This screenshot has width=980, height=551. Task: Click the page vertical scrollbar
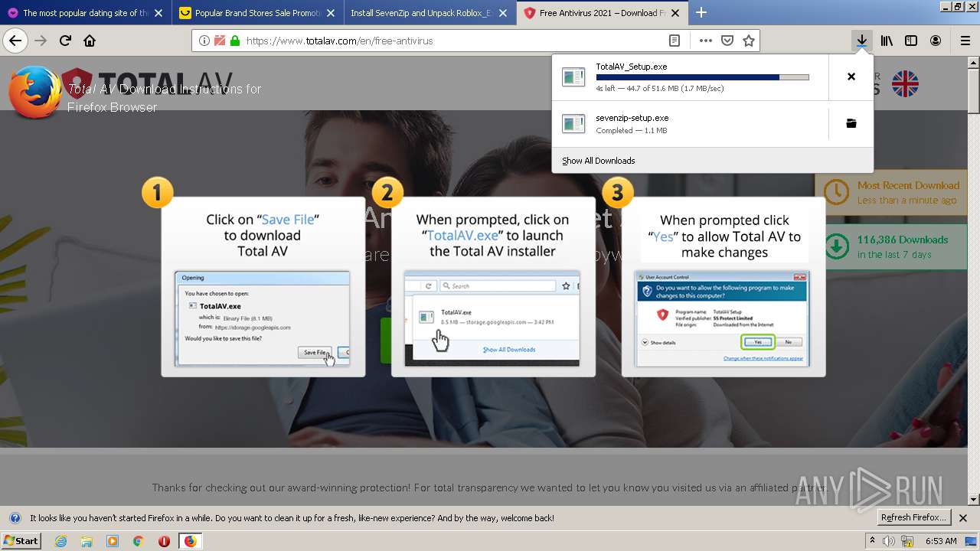[973, 279]
